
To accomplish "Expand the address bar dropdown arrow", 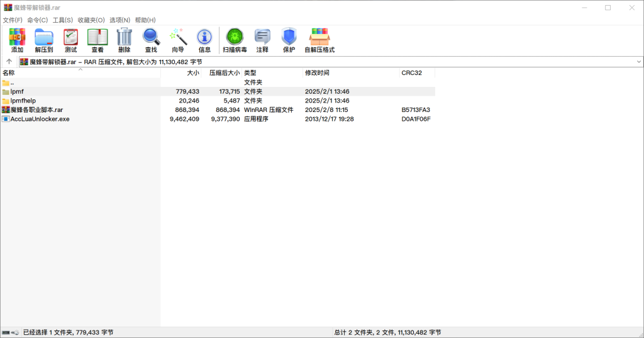I will (639, 62).
